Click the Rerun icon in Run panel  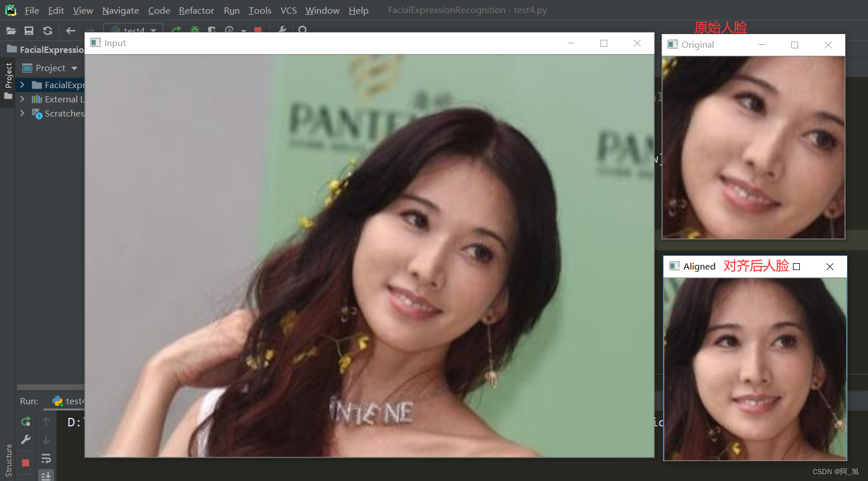click(26, 421)
